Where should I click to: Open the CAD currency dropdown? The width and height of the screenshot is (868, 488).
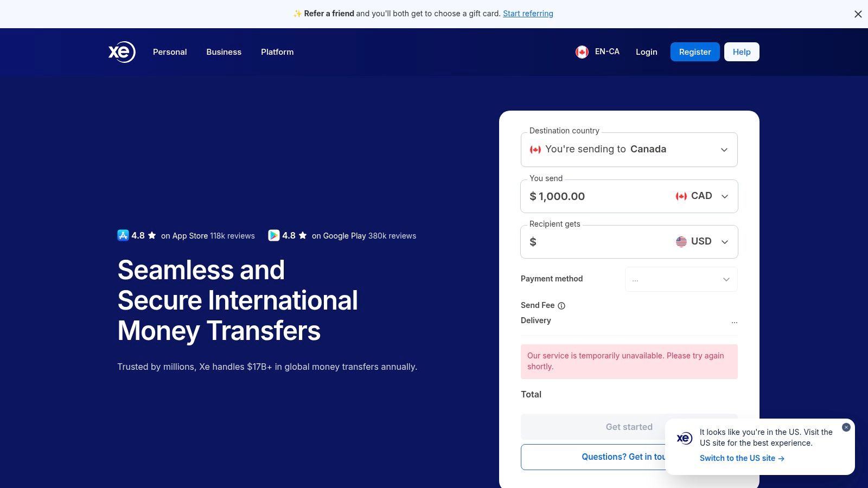click(703, 196)
